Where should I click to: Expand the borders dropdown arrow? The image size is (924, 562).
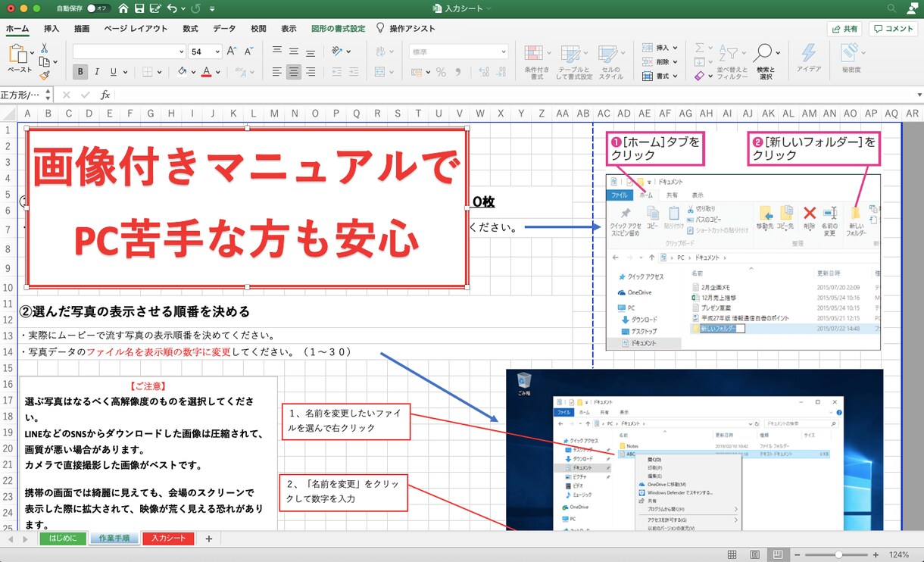click(159, 73)
